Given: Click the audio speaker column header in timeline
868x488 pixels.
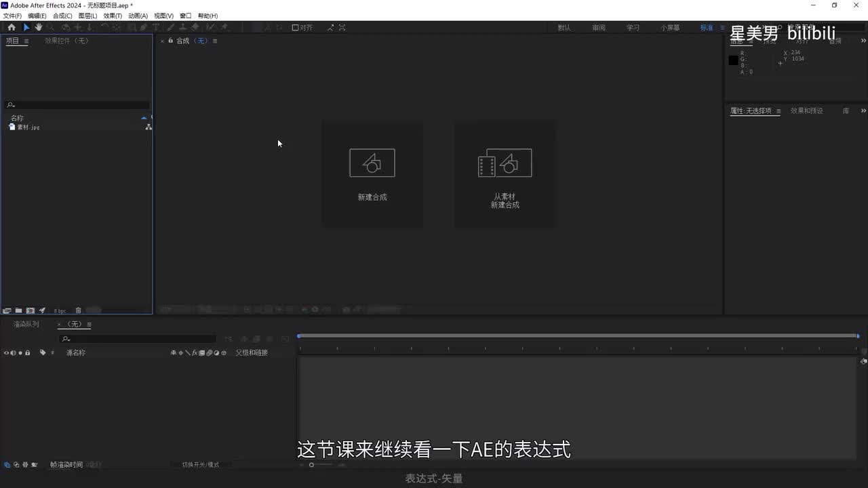Looking at the screenshot, I should click(14, 352).
